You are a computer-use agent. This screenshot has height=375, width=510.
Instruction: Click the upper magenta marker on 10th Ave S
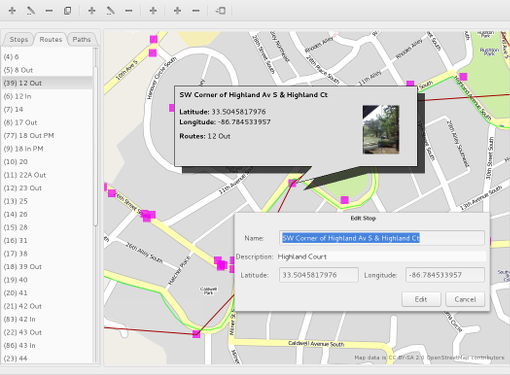[x=154, y=39]
